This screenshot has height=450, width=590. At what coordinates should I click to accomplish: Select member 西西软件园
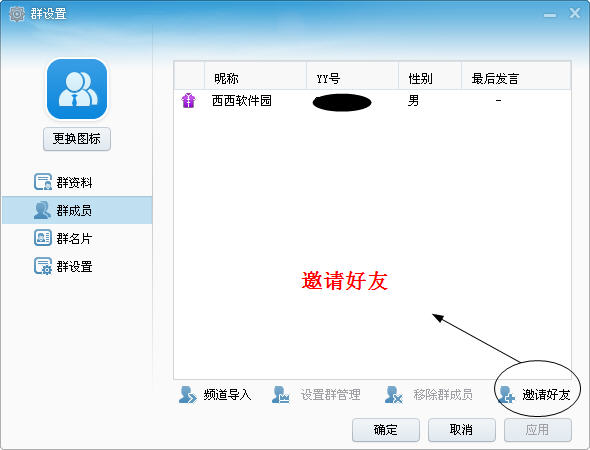(373, 101)
